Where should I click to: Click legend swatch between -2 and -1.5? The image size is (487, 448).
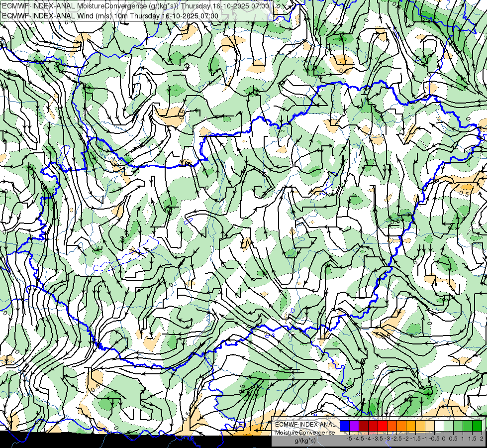pos(411,426)
